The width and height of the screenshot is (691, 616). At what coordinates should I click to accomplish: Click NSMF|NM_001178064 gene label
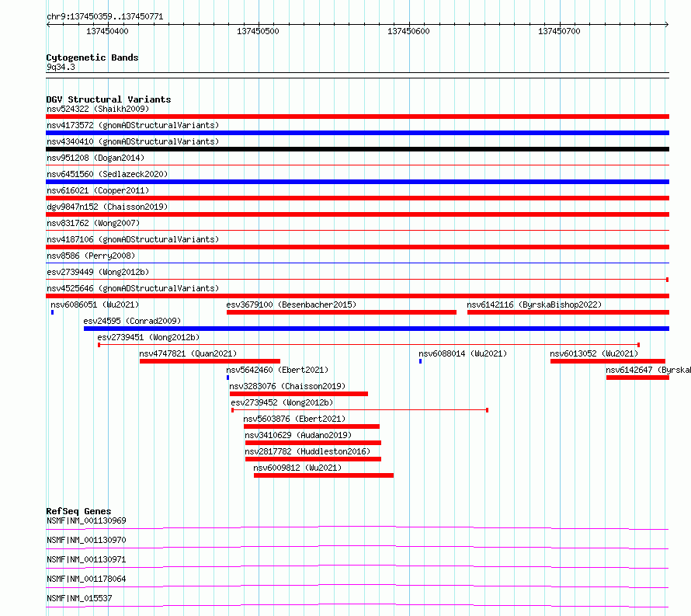(86, 579)
